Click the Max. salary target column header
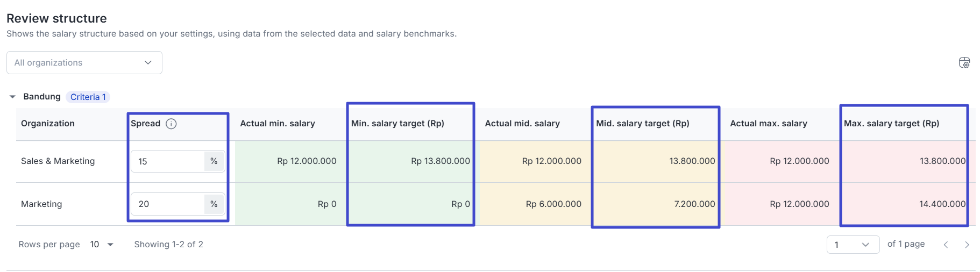This screenshot has height=272, width=980. coord(891,124)
